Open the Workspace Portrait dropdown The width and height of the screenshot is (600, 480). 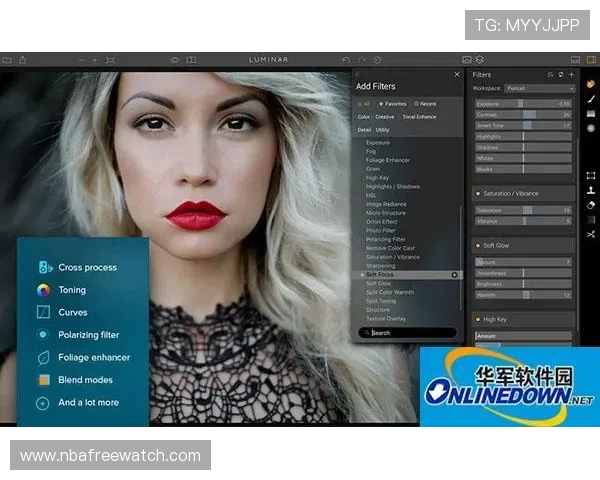tap(539, 89)
